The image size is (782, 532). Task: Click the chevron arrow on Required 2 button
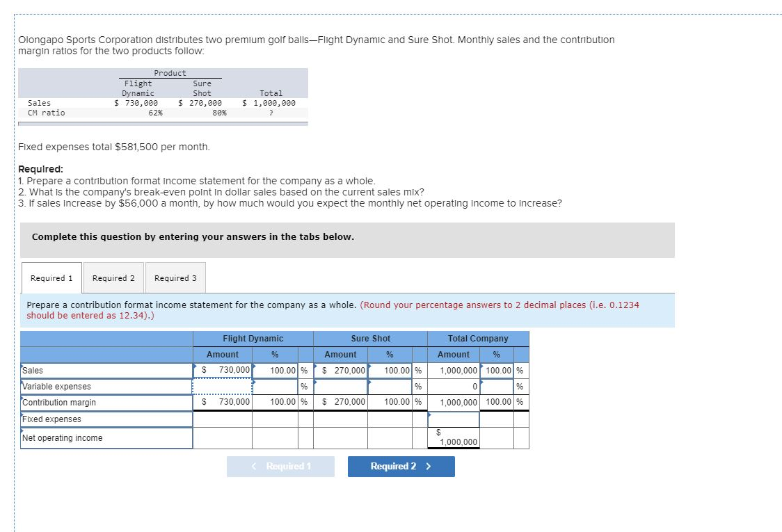click(429, 466)
